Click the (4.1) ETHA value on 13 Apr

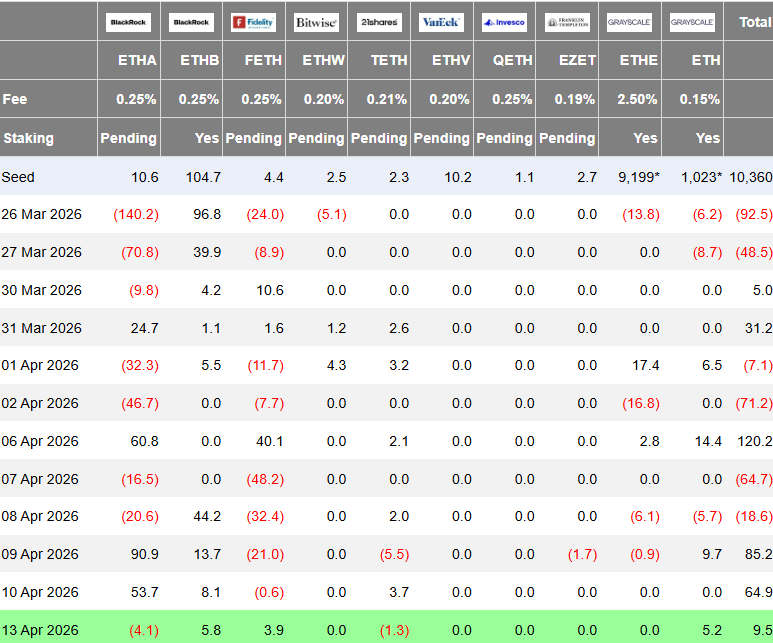click(x=144, y=631)
